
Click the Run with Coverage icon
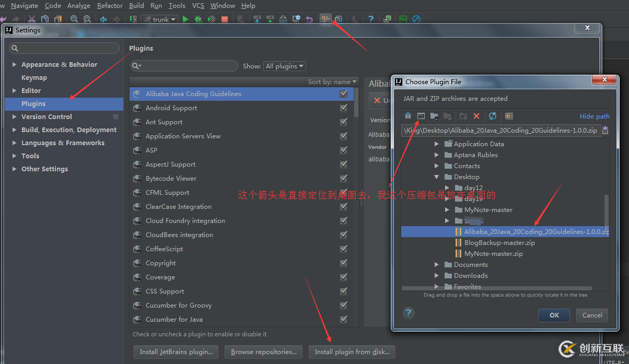click(212, 19)
